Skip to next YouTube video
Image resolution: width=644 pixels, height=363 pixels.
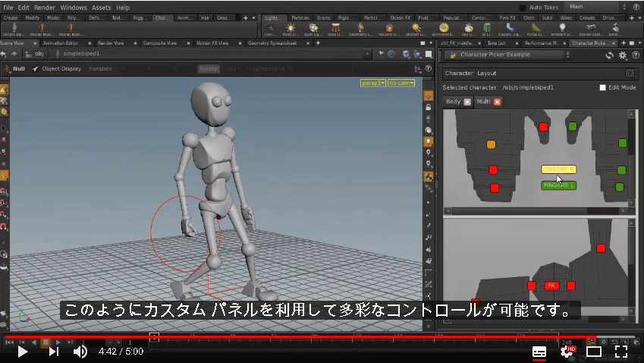tap(54, 352)
